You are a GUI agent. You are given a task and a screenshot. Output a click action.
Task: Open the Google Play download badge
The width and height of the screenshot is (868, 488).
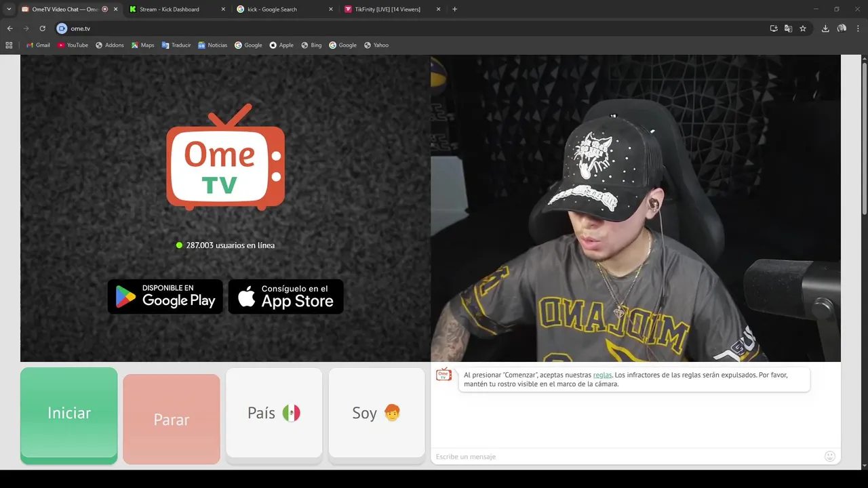click(165, 297)
